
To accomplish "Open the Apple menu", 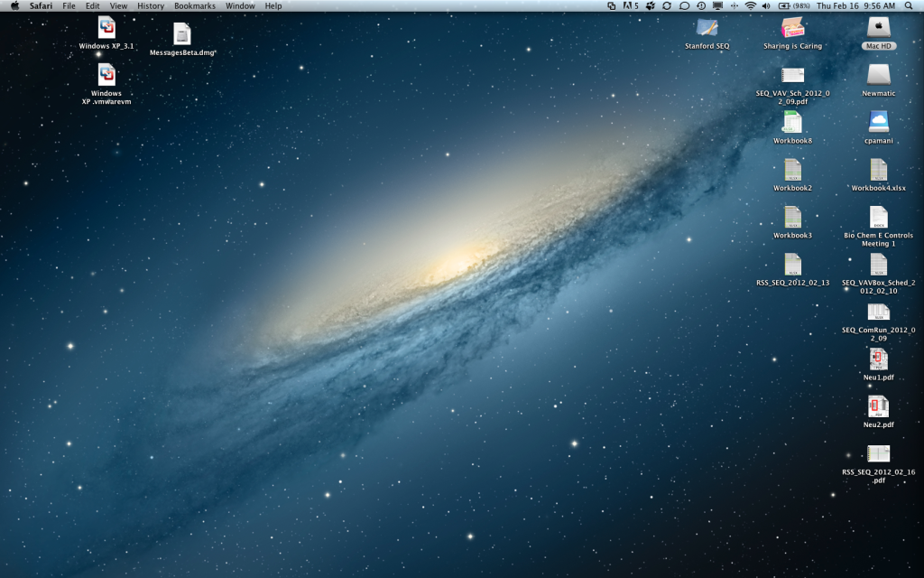I will (x=14, y=6).
